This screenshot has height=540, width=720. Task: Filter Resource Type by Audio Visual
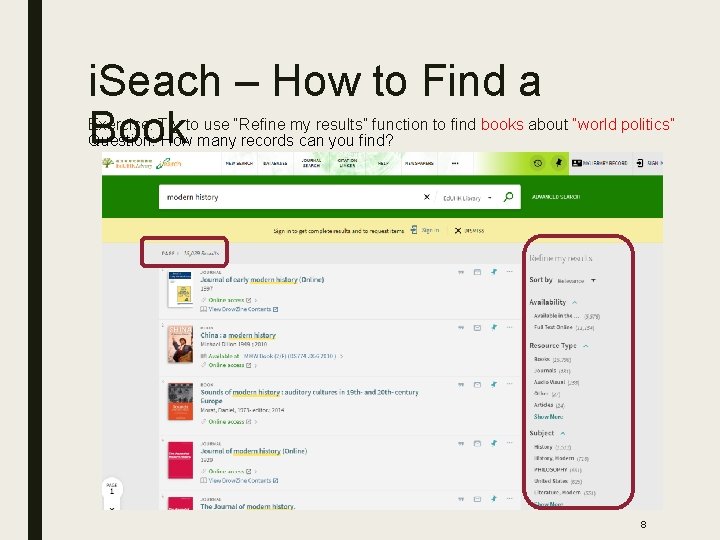tap(557, 382)
